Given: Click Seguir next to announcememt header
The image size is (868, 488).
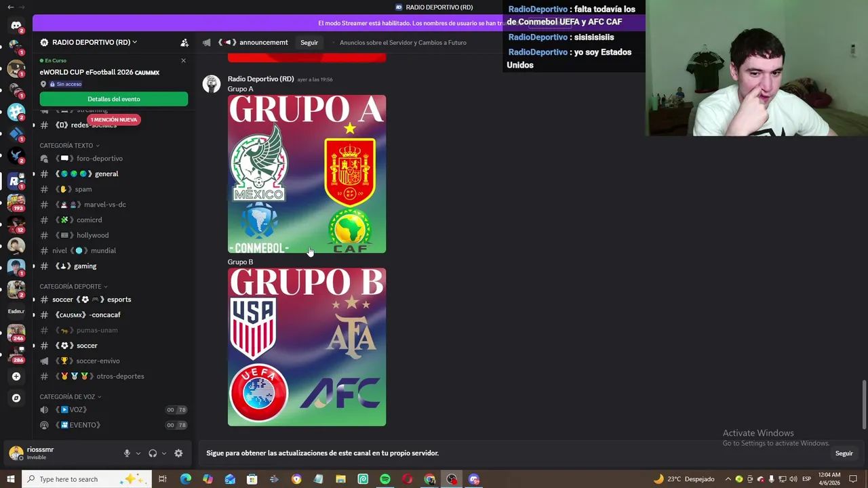Looking at the screenshot, I should pos(309,43).
